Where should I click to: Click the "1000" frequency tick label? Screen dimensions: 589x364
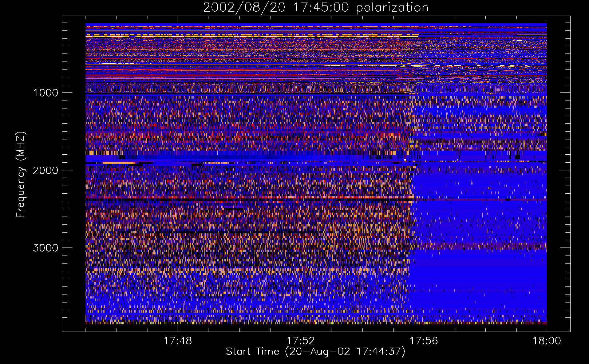(46, 93)
